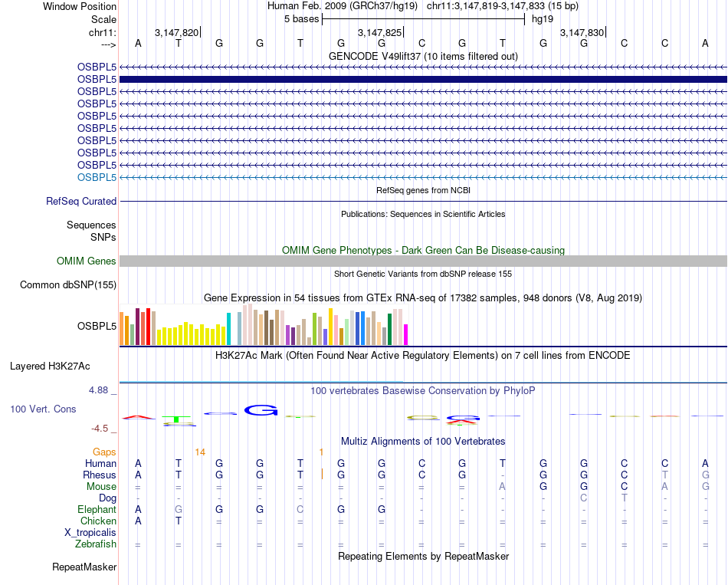Click the Scale label
This screenshot has height=585, width=728.
pyautogui.click(x=103, y=19)
